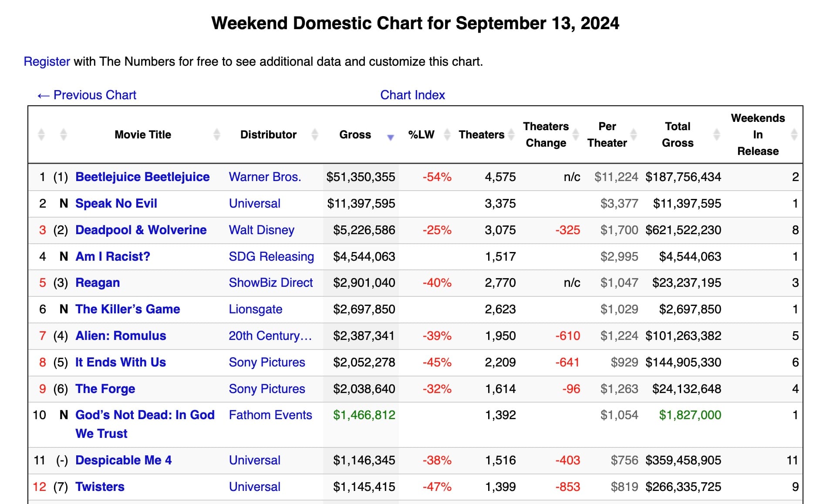The image size is (830, 504).
Task: Select the green $1,466,812 gross value
Action: [x=364, y=415]
